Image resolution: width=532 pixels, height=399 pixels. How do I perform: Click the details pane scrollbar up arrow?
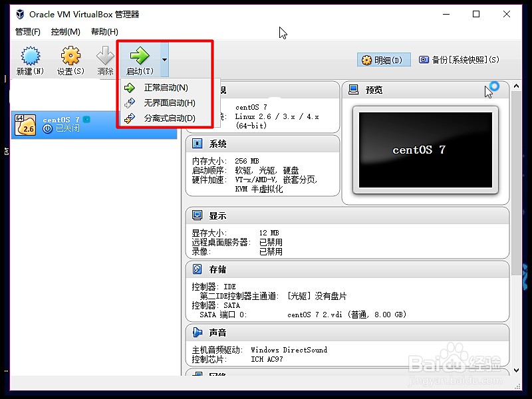(x=516, y=86)
